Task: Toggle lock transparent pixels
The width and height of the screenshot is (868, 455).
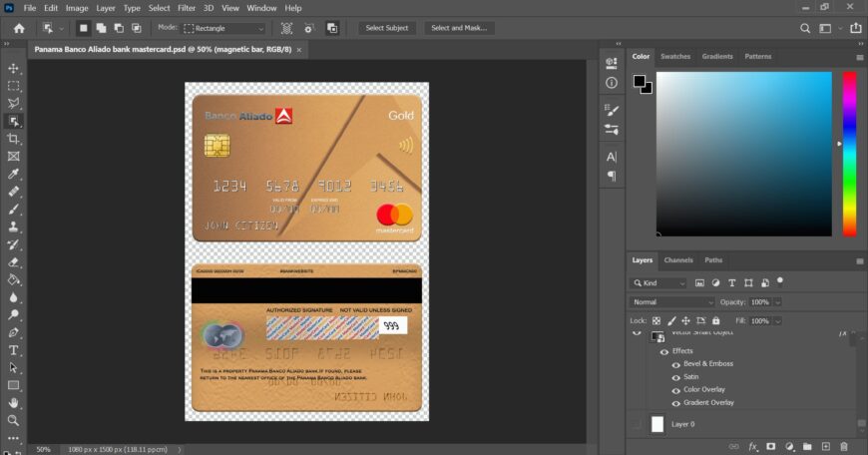Action: [655, 321]
